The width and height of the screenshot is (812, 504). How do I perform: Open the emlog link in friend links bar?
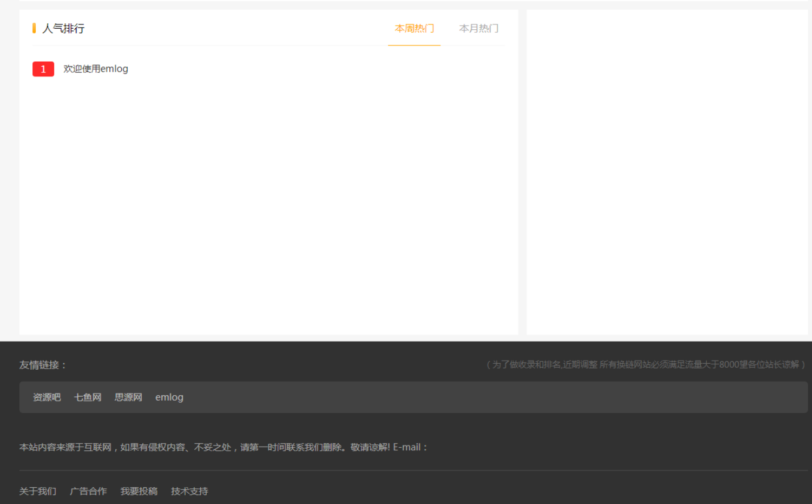pos(169,397)
